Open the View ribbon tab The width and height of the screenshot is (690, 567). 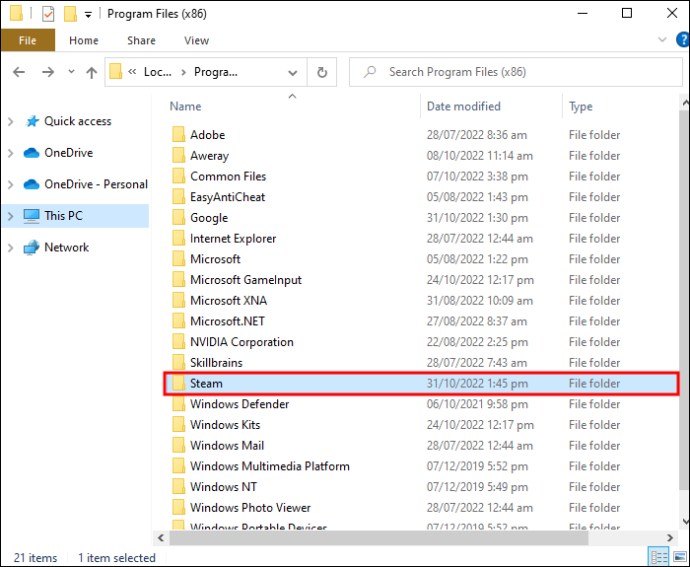196,40
